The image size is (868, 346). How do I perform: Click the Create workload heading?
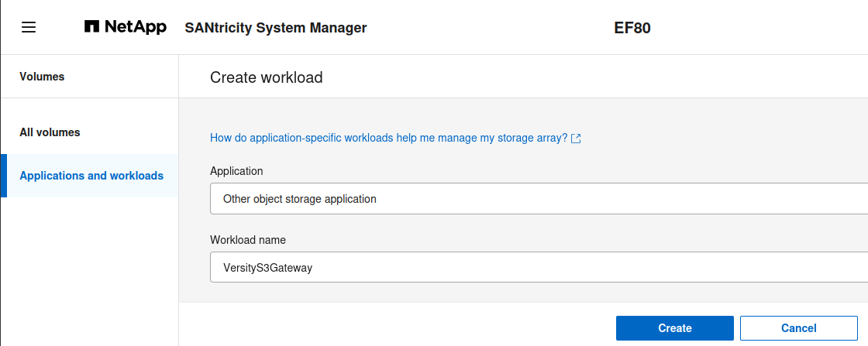coord(267,77)
